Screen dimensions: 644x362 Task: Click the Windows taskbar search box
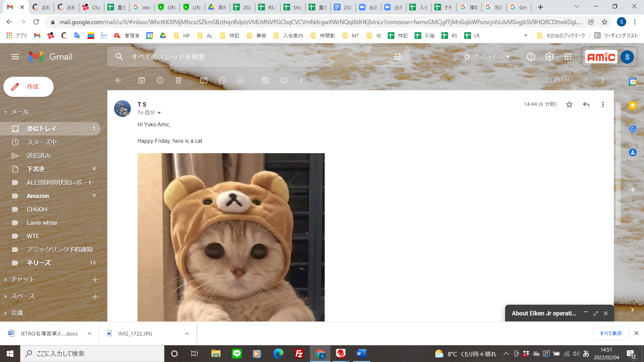(x=92, y=354)
